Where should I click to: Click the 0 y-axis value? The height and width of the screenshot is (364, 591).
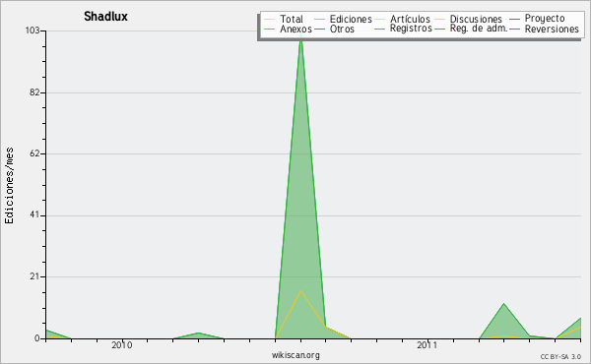(37, 338)
